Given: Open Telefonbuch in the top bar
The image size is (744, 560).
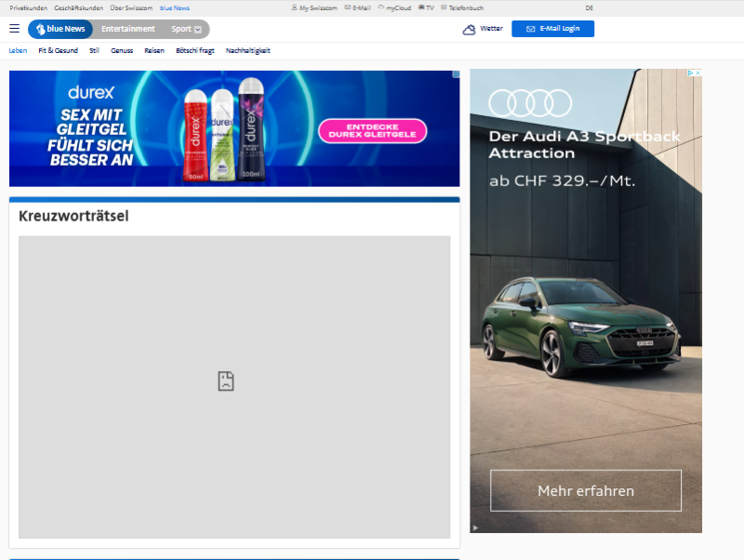Looking at the screenshot, I should pyautogui.click(x=462, y=7).
